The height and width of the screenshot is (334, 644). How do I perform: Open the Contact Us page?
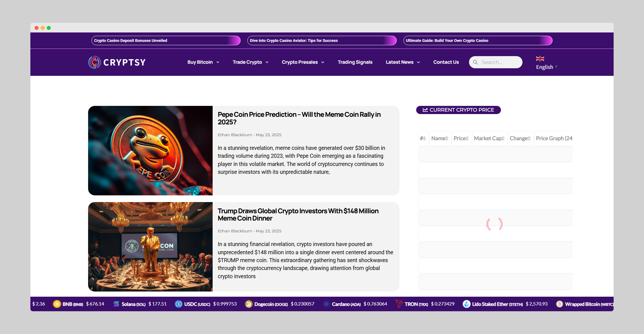(446, 62)
